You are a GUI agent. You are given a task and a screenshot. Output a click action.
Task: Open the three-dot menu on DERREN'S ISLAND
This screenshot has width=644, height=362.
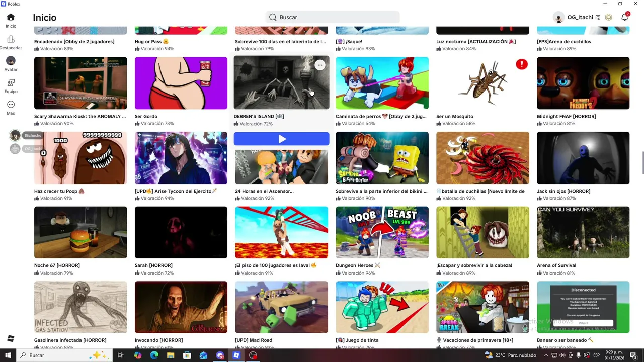point(319,65)
